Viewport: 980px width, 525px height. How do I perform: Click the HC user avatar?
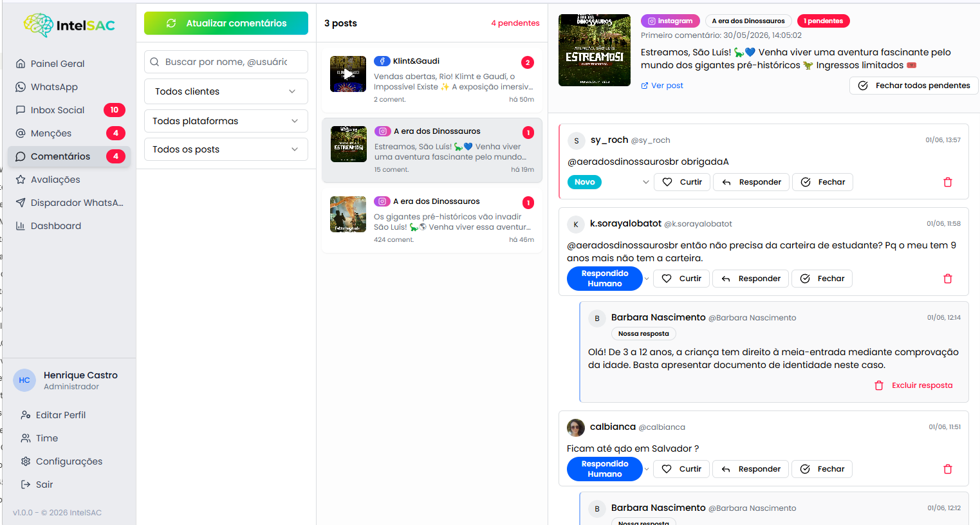pos(24,380)
